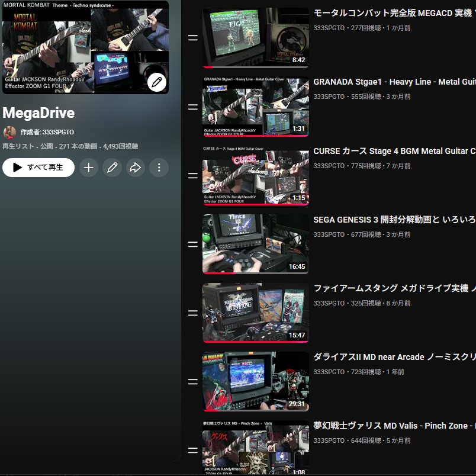Screen dimensions: 476x476
Task: Share the MegaDrive playlist
Action: pos(135,168)
